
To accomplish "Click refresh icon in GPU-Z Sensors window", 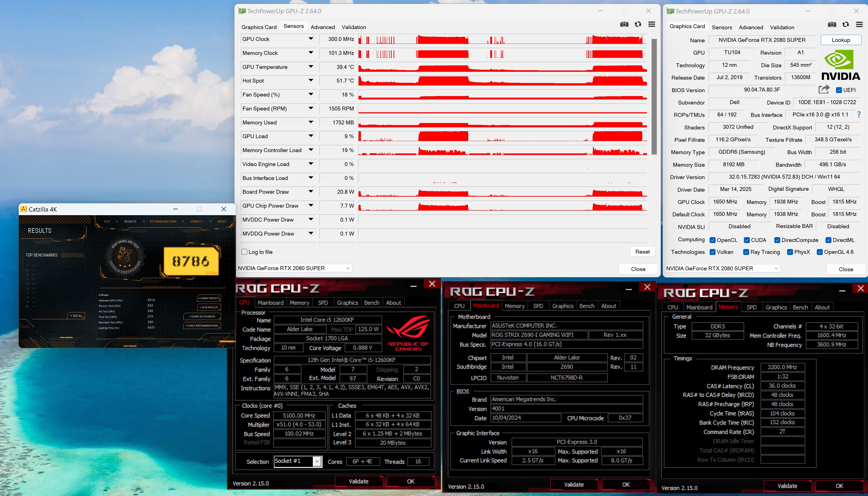I will click(x=638, y=24).
